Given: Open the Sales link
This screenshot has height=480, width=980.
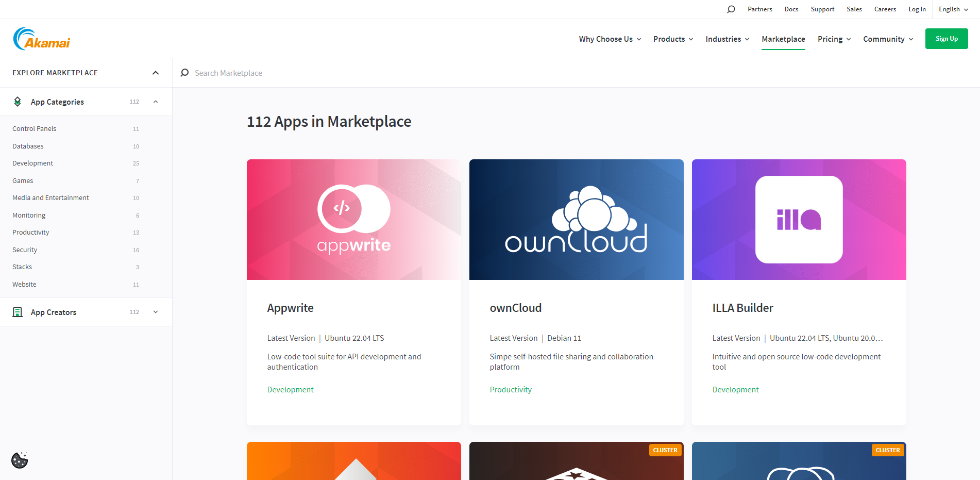Looking at the screenshot, I should pyautogui.click(x=854, y=9).
